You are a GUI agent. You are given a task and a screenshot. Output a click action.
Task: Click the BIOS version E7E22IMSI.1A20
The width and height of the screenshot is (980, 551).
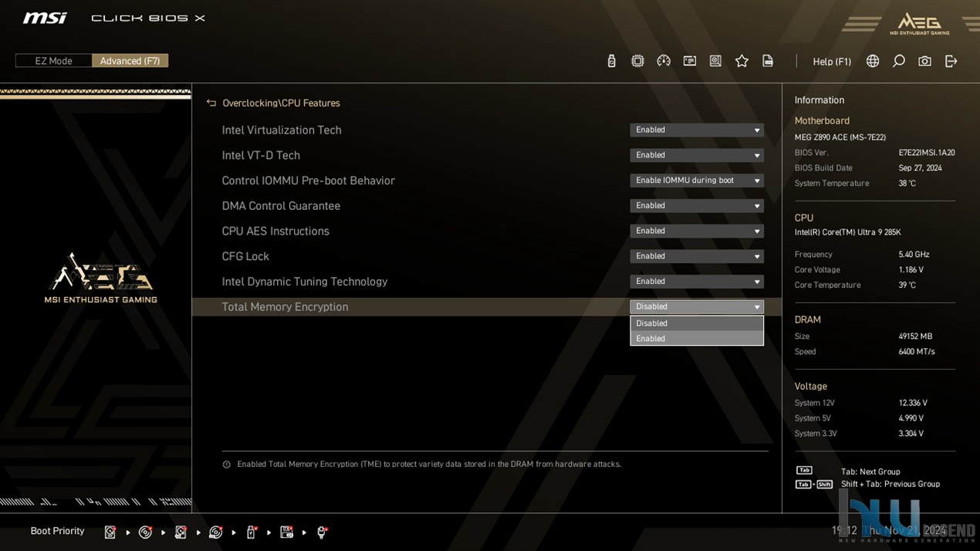tap(927, 153)
